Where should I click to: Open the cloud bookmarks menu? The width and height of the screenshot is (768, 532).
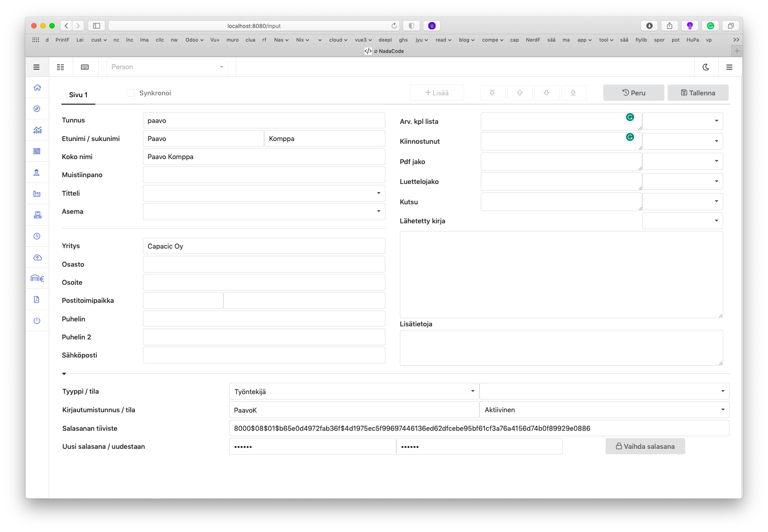338,40
